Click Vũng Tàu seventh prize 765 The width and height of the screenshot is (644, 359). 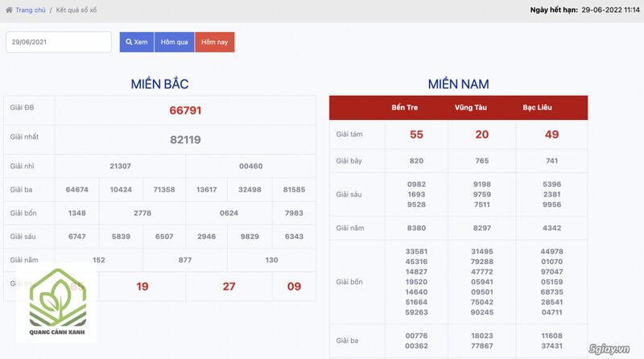coord(481,161)
